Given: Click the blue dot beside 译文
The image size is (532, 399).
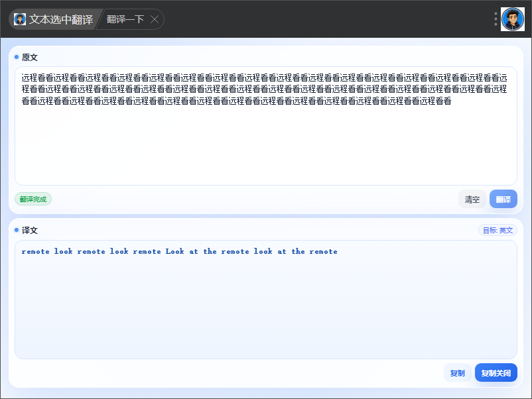Looking at the screenshot, I should 17,230.
